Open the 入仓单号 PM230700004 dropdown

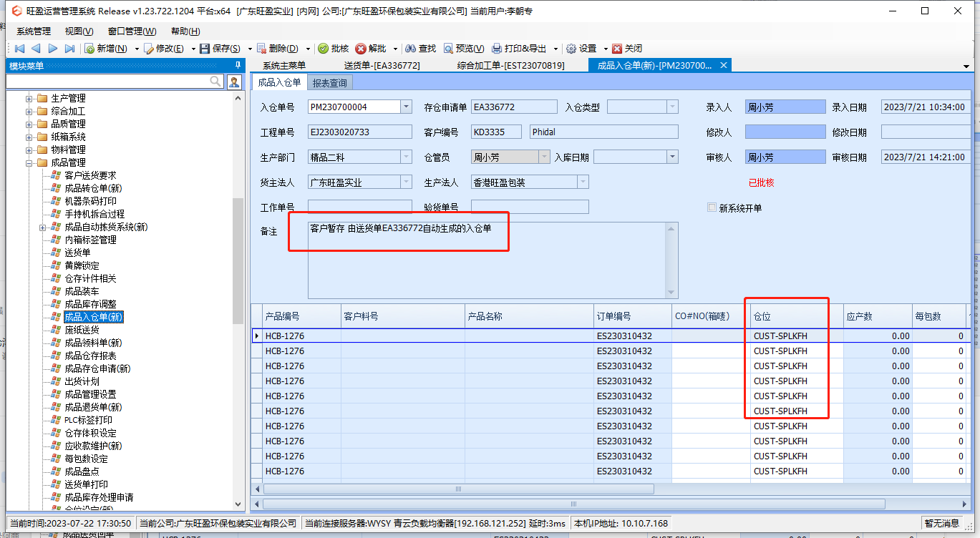pyautogui.click(x=407, y=107)
